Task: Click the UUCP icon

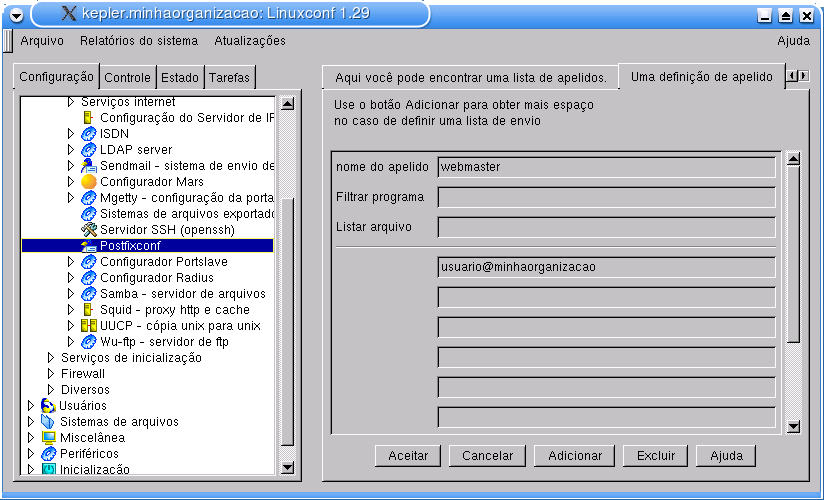Action: [89, 326]
